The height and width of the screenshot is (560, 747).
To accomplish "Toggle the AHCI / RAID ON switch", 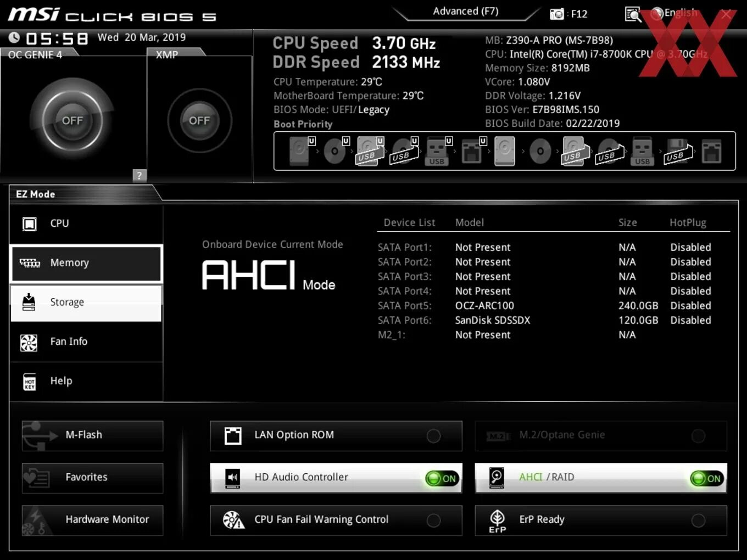I will [707, 478].
